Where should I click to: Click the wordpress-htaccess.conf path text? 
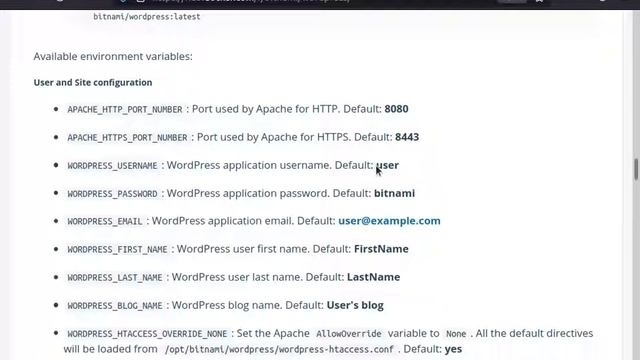(x=279, y=350)
